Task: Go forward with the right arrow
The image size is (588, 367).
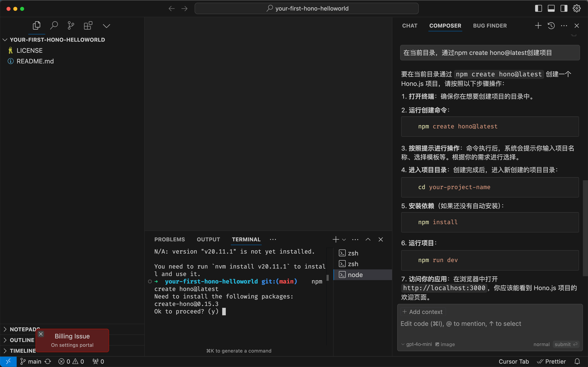Action: 184,9
